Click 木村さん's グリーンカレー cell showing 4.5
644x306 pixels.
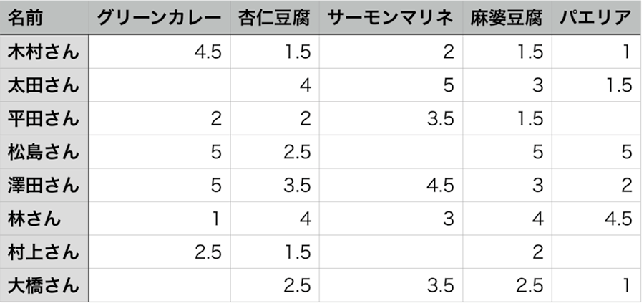[x=160, y=52]
